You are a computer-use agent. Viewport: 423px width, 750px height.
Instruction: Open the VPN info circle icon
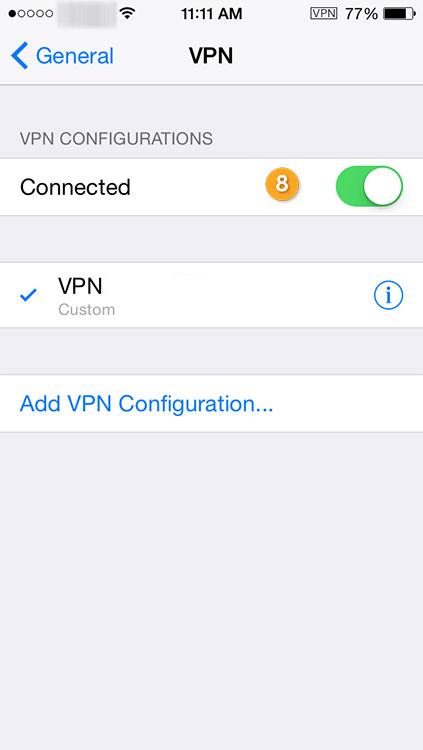pos(388,295)
